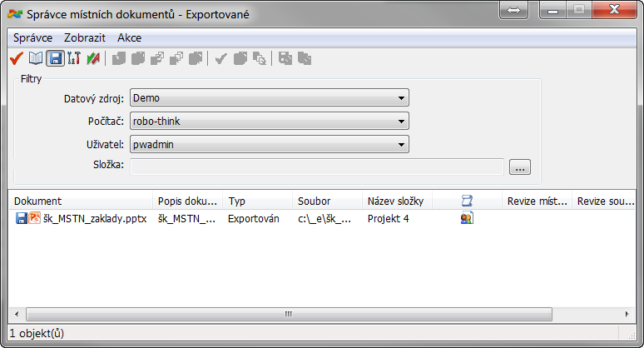Click the scroll icon column header
This screenshot has width=644, height=348.
(467, 201)
